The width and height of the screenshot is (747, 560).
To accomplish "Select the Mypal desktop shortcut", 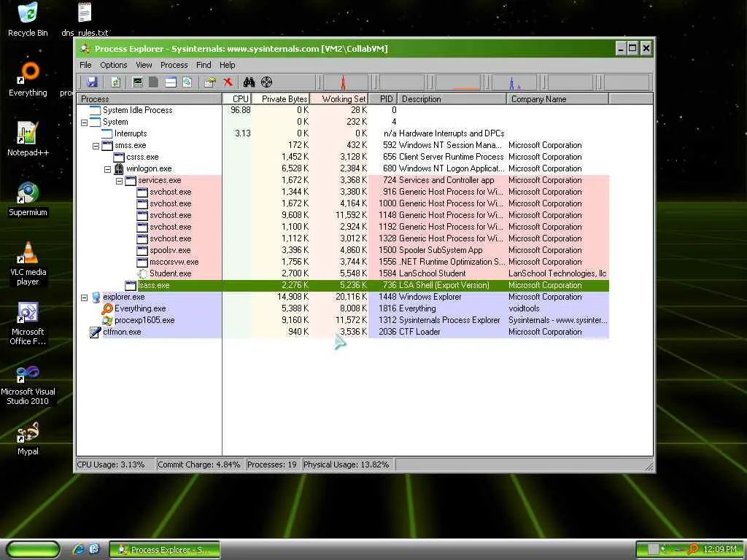I will coord(28,438).
